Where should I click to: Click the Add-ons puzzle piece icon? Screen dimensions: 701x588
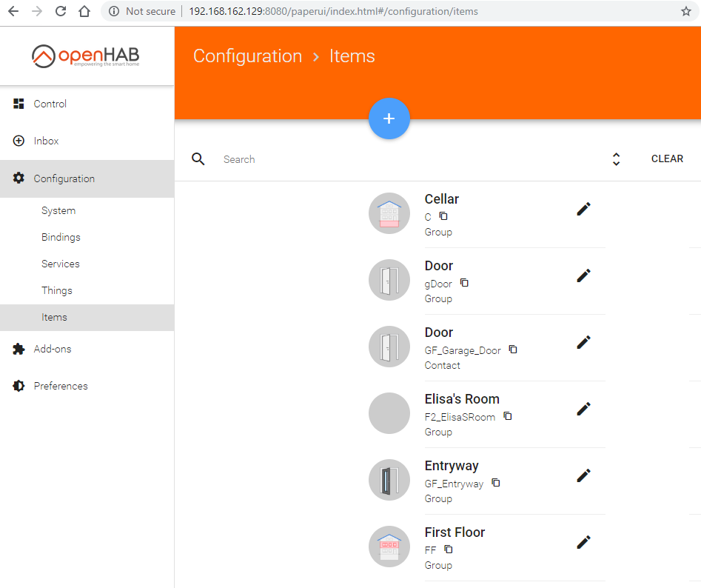[19, 349]
